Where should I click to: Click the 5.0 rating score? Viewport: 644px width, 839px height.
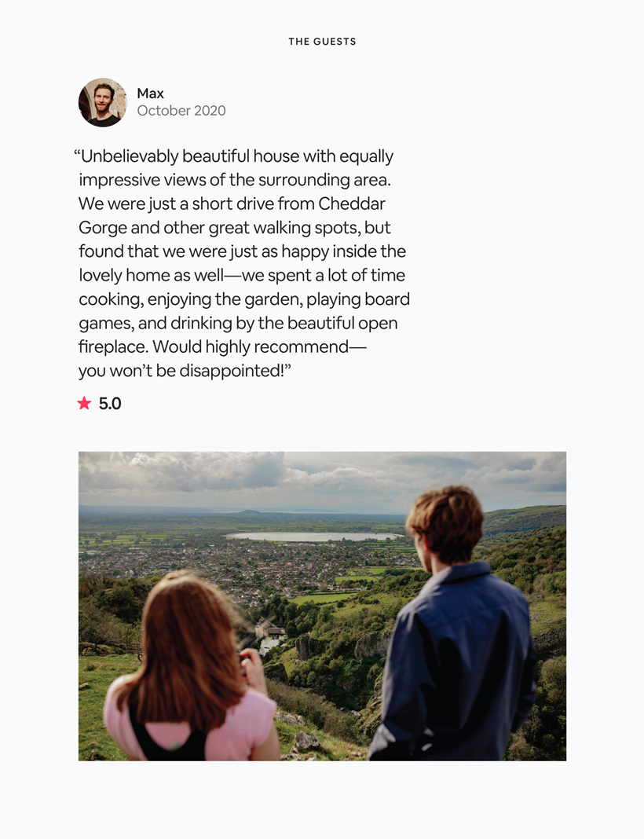tap(110, 404)
